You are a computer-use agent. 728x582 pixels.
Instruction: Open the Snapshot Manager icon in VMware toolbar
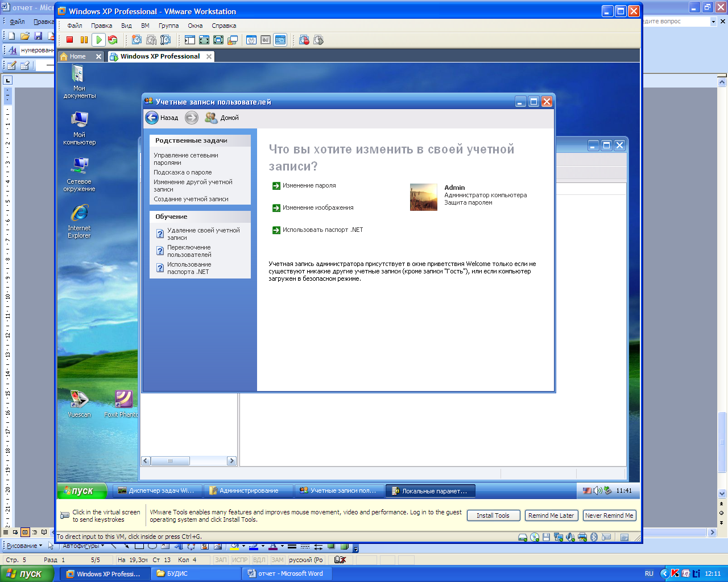point(166,40)
